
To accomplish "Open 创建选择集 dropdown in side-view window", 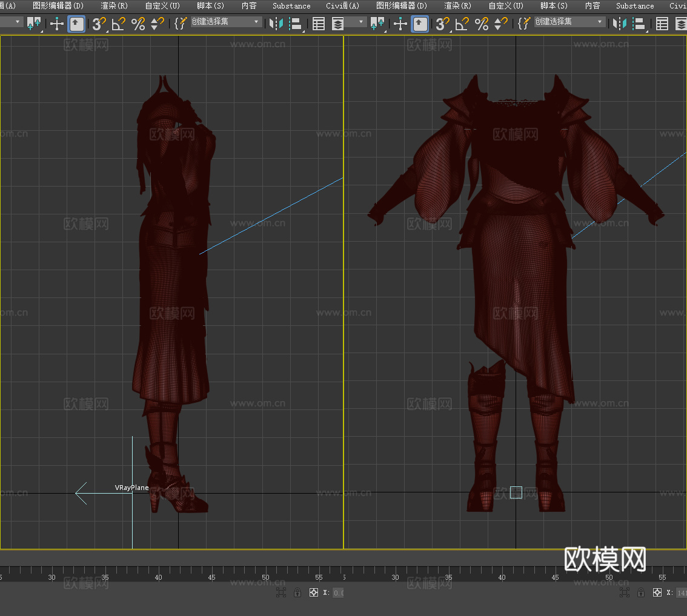I will [x=226, y=22].
